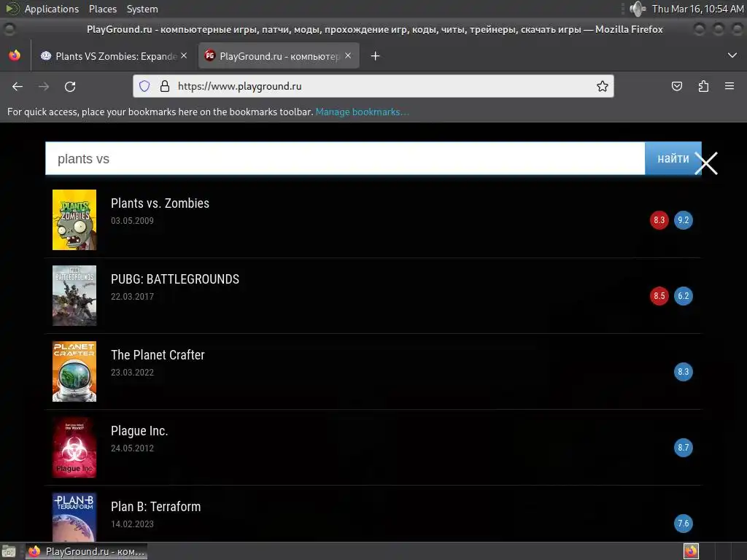The width and height of the screenshot is (747, 560).
Task: View site security lock information
Action: pyautogui.click(x=165, y=86)
